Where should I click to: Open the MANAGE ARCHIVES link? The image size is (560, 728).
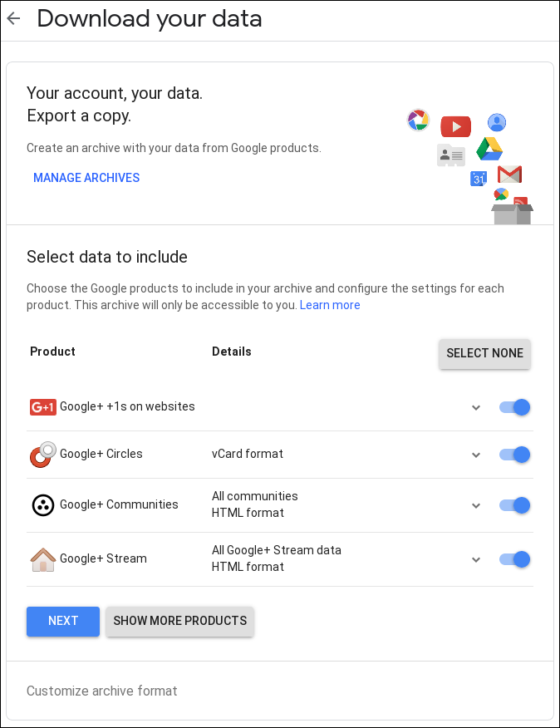coord(86,178)
